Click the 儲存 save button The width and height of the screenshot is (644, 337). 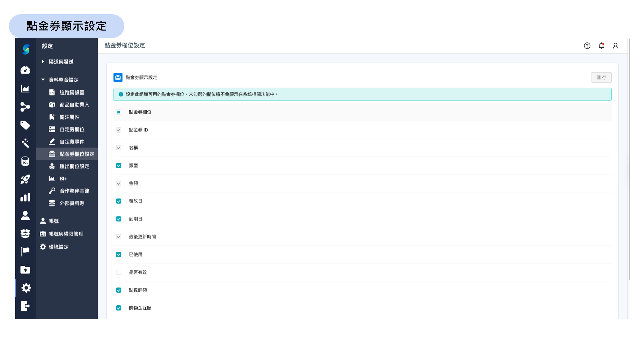pyautogui.click(x=601, y=77)
